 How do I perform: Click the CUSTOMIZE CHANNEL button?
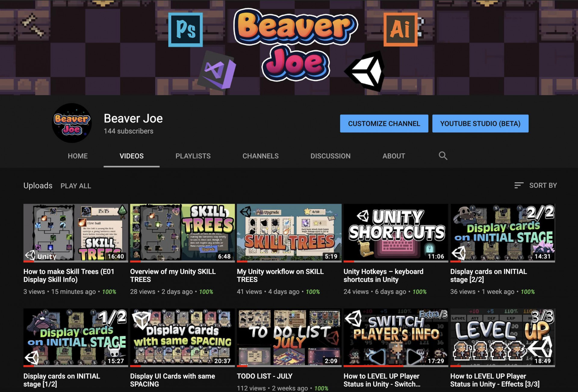[x=384, y=123]
